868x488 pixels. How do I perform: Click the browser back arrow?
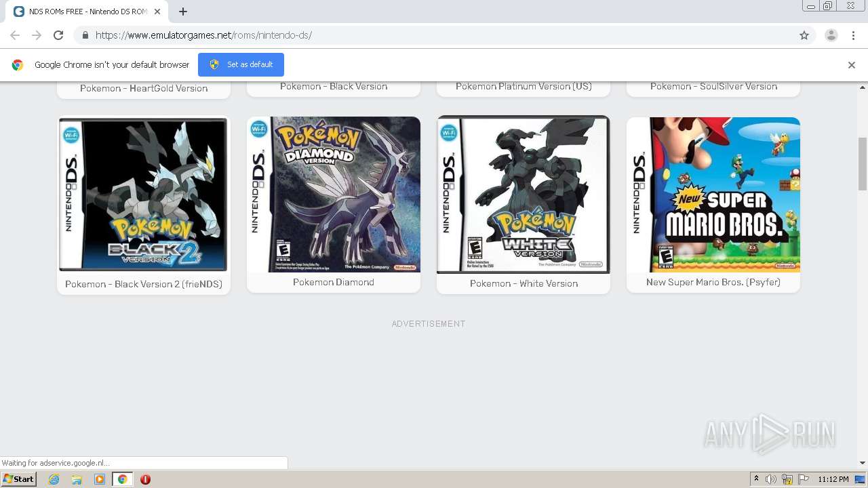[15, 35]
